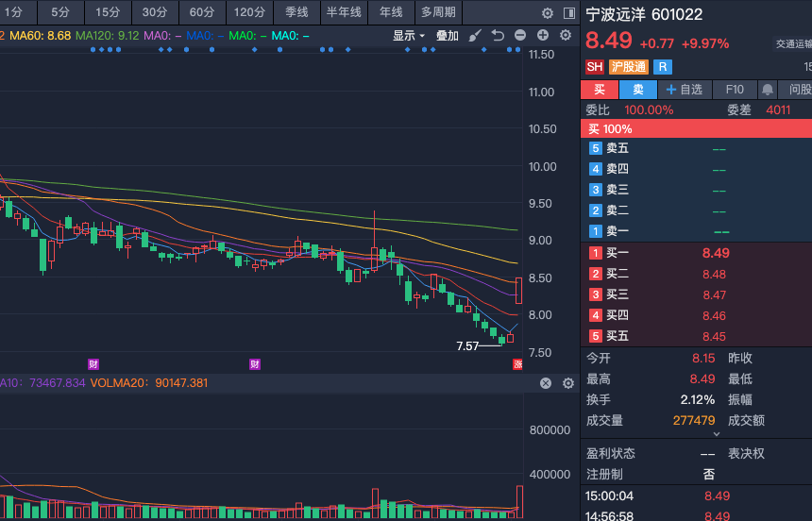Select the 买一 bid row at 8.49
The height and width of the screenshot is (521, 812).
click(696, 253)
